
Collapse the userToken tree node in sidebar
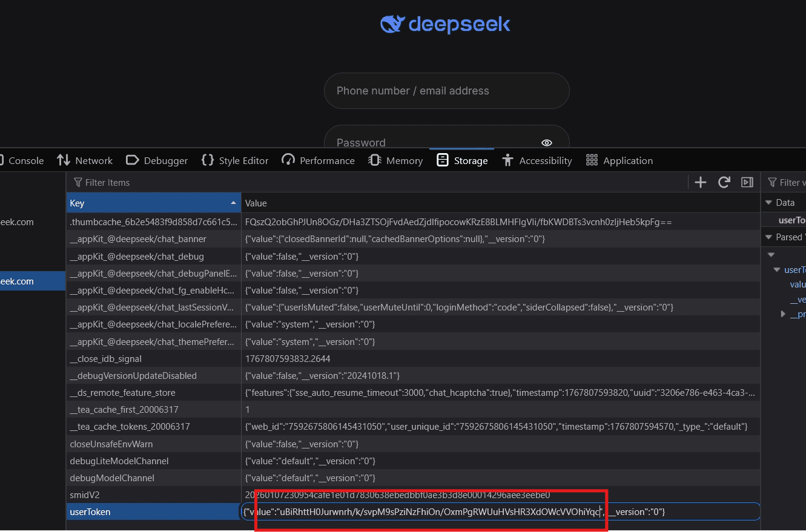tap(777, 270)
